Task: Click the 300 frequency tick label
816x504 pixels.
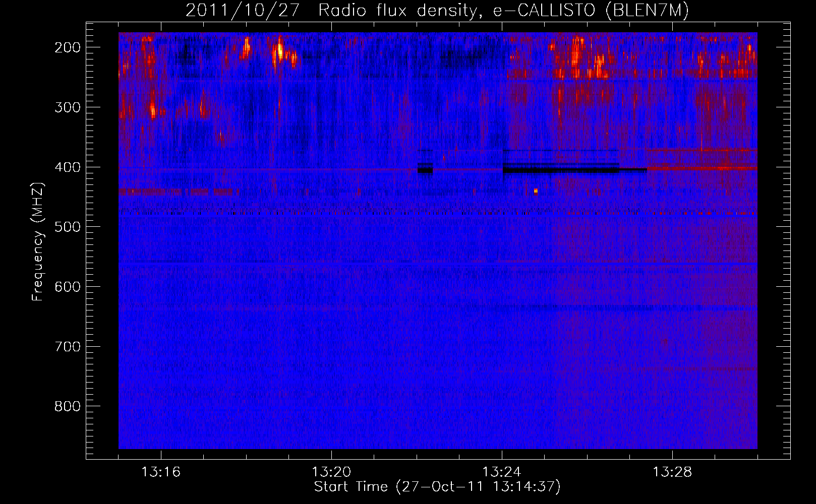Action: tap(68, 107)
